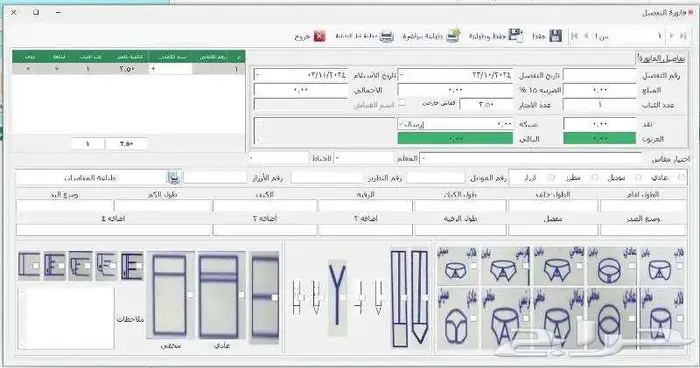This screenshot has height=368, width=700.
Task: Click the عدد الامتار field
Action: coord(486,105)
